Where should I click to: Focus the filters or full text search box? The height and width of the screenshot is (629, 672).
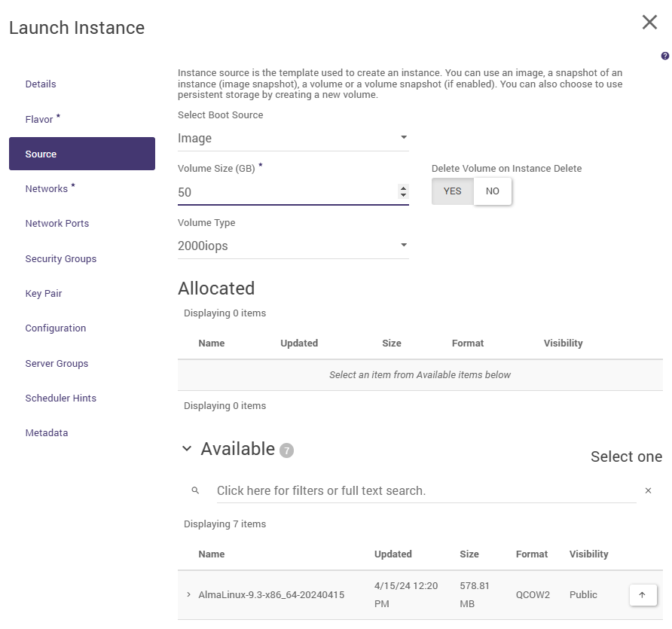click(426, 490)
